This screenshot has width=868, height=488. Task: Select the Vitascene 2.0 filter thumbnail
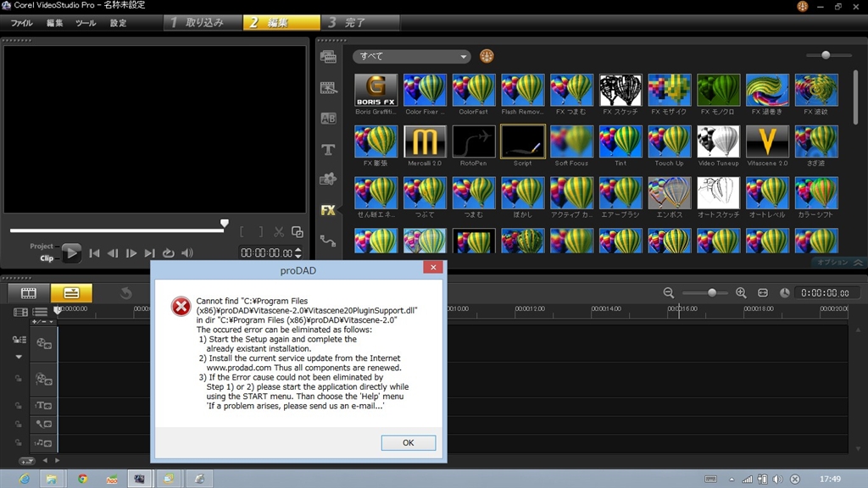coord(768,142)
